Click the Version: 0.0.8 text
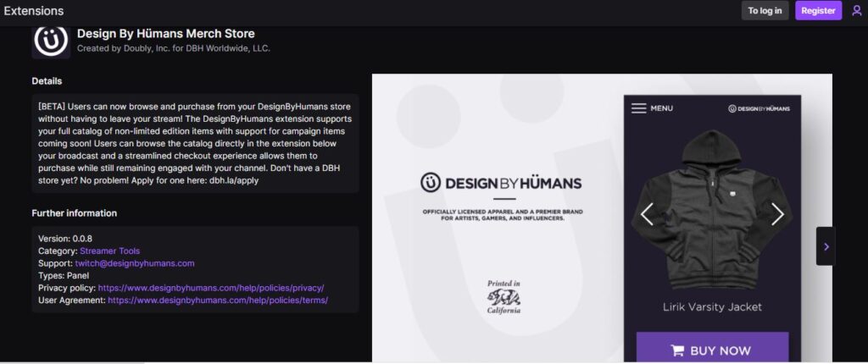Screen dimensions: 868x364 [65, 239]
